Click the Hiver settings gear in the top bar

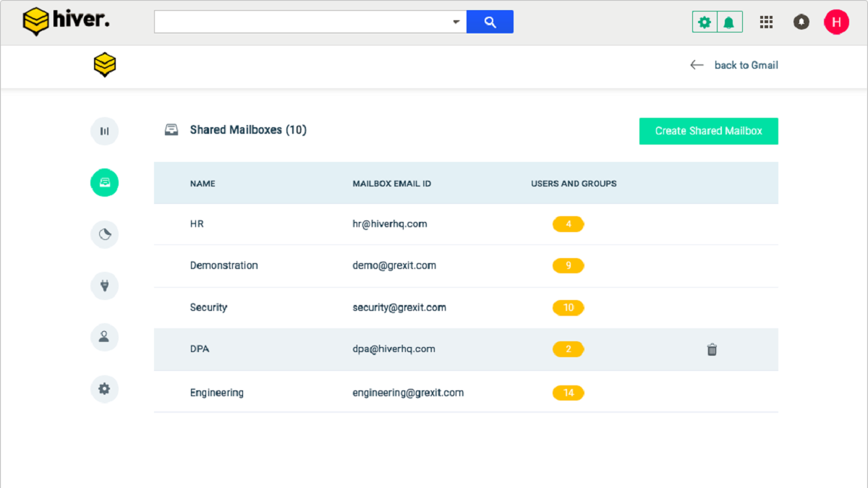click(x=704, y=22)
